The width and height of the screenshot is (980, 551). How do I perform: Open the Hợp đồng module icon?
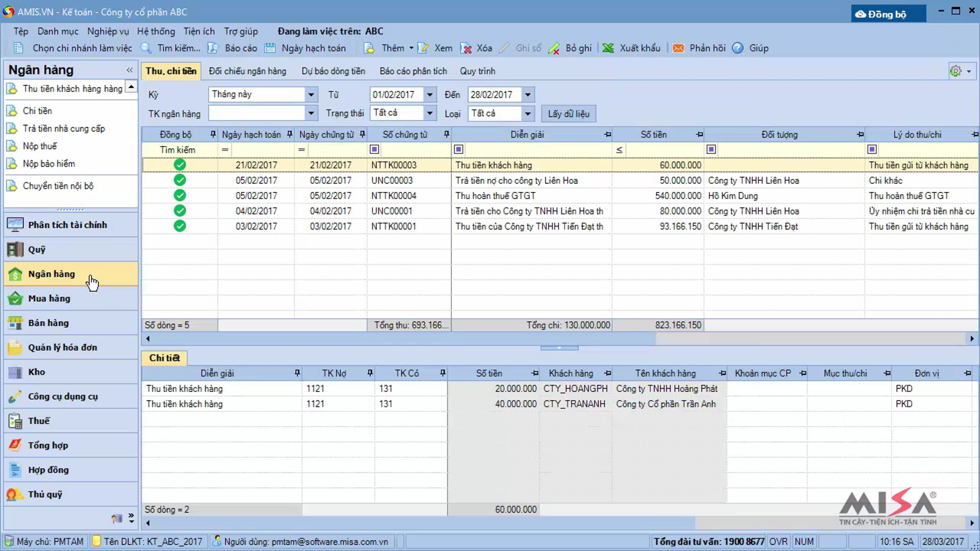click(x=15, y=470)
